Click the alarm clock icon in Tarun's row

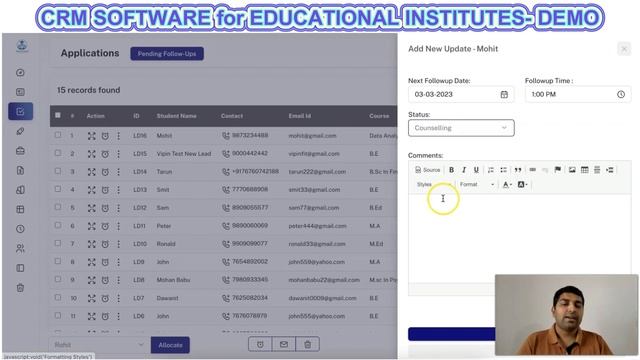[x=105, y=172]
